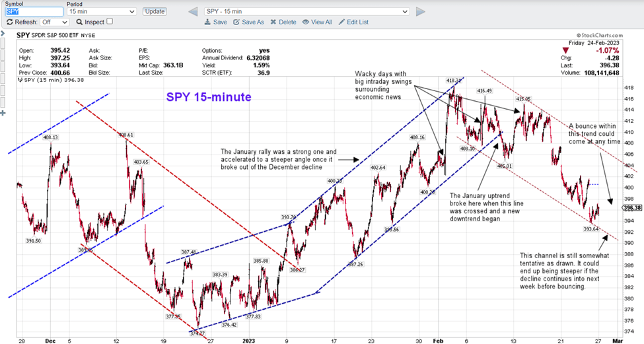
Task: Open the Refresh Off dropdown
Action: (54, 22)
